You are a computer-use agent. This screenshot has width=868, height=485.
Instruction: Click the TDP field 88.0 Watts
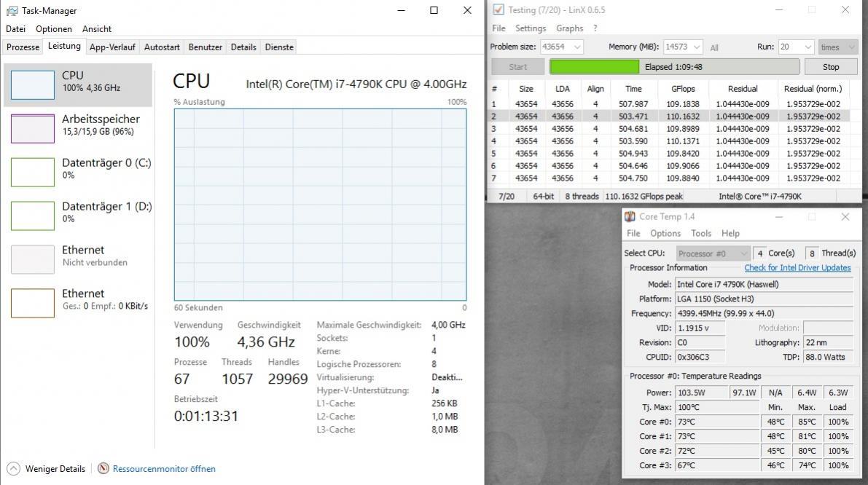828,357
